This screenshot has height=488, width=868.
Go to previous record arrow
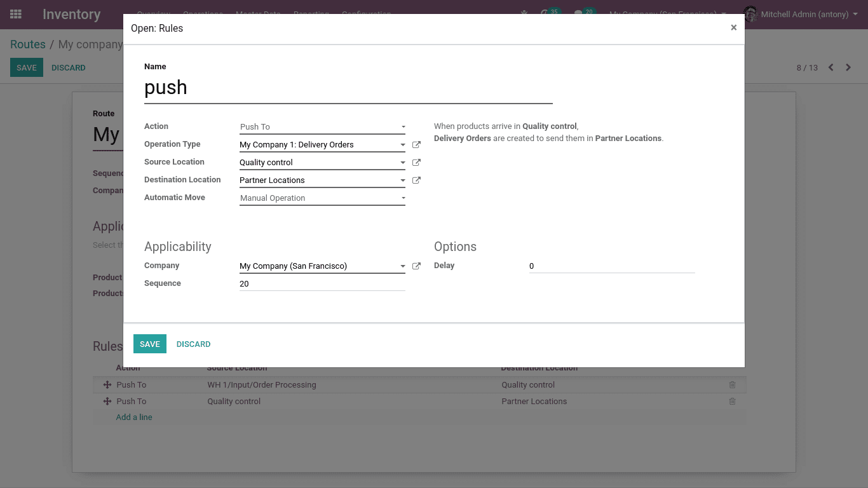tap(831, 67)
